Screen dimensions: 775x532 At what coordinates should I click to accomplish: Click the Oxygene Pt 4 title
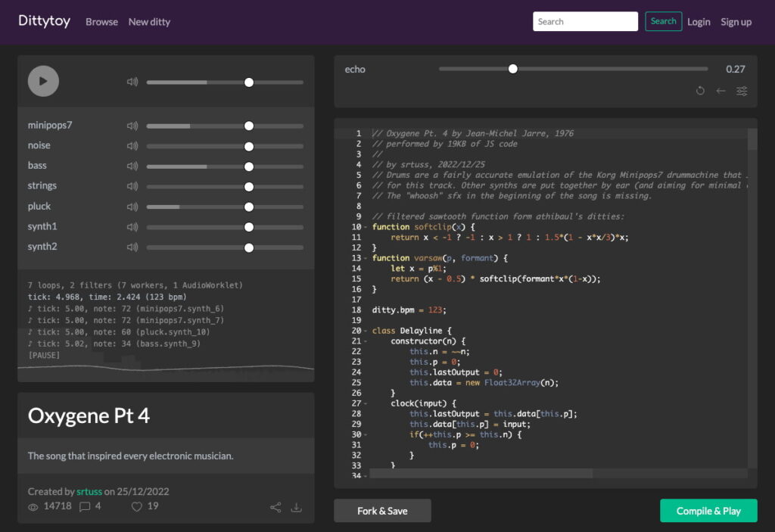click(x=89, y=415)
